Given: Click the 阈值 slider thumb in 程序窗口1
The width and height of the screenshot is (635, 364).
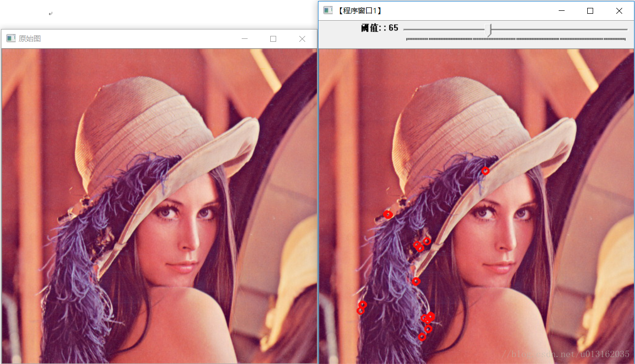Looking at the screenshot, I should coord(488,30).
